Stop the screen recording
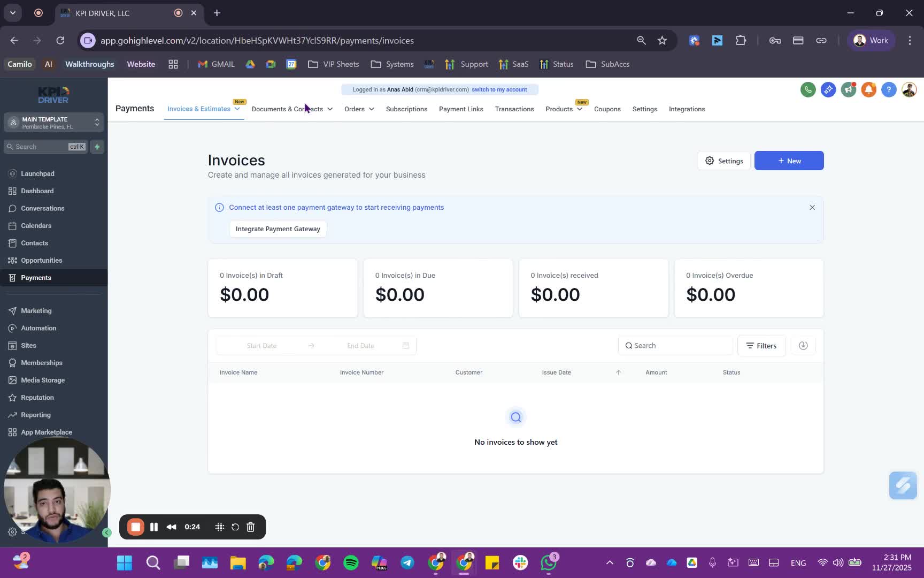This screenshot has height=578, width=924. (136, 527)
